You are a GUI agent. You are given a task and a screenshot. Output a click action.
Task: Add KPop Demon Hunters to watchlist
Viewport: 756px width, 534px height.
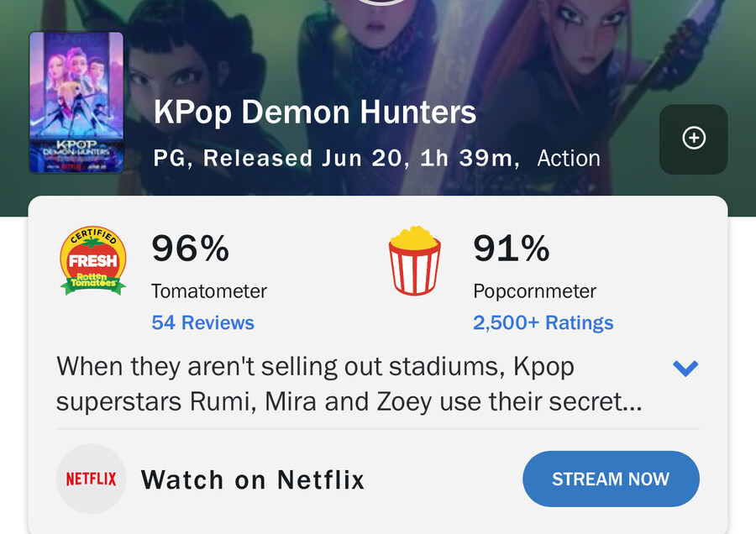(693, 139)
